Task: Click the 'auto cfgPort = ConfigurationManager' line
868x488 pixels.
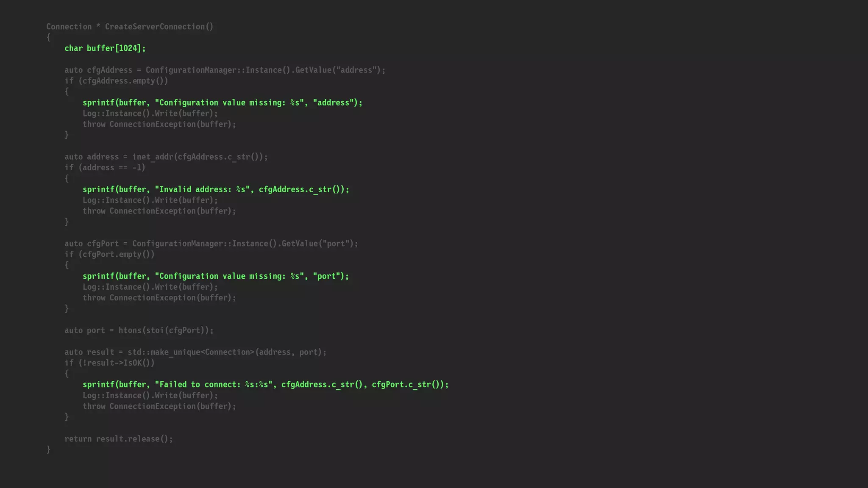Action: click(x=211, y=244)
